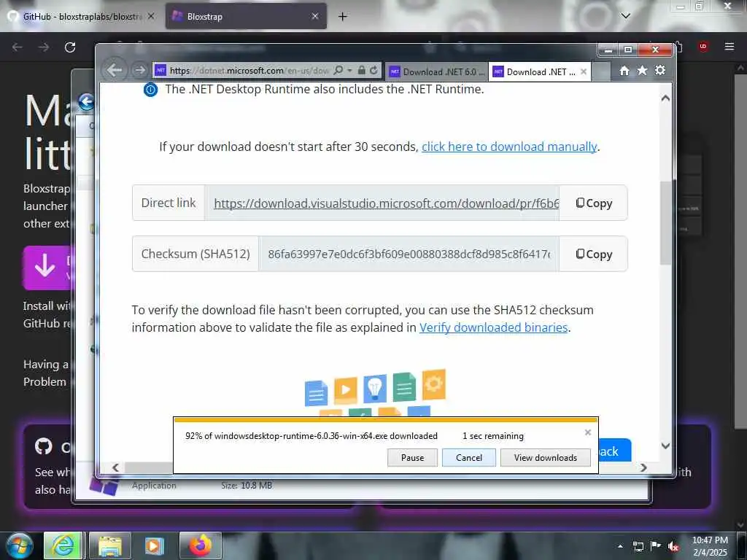Open a new blank IE tab

(x=601, y=72)
